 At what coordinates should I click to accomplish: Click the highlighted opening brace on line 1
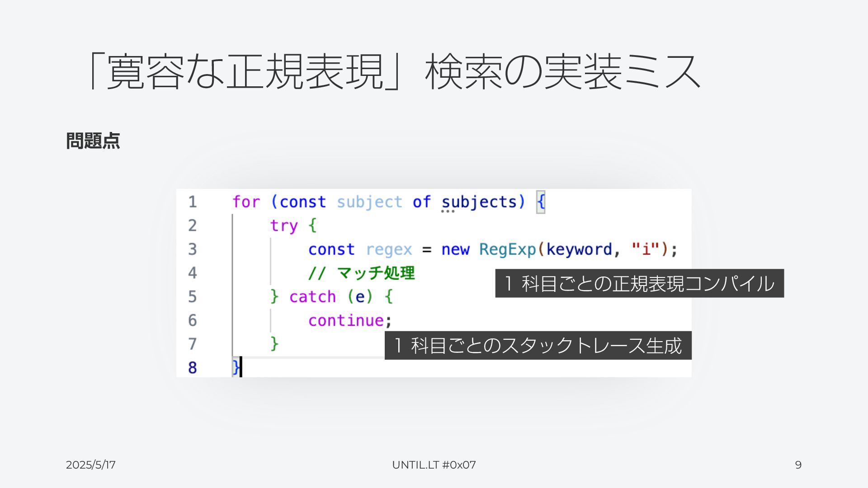point(541,202)
